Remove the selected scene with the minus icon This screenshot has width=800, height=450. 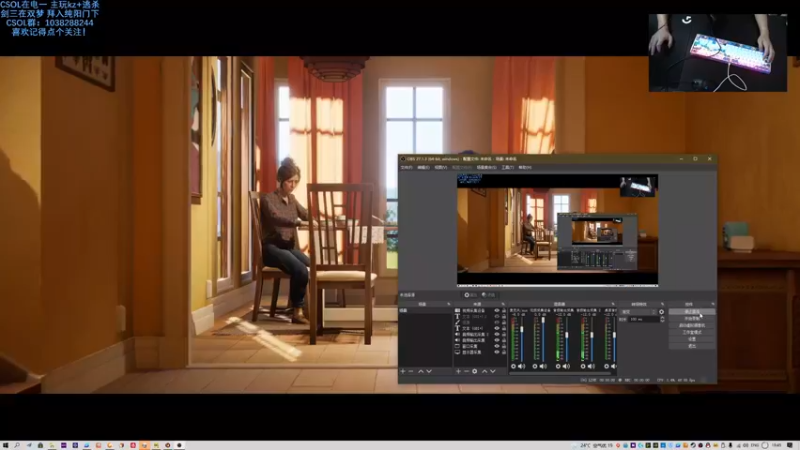pyautogui.click(x=411, y=371)
